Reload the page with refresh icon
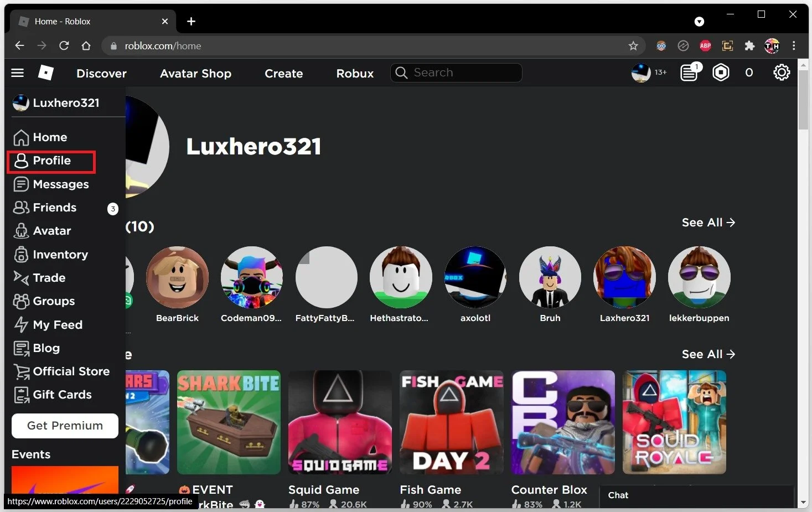 click(64, 45)
